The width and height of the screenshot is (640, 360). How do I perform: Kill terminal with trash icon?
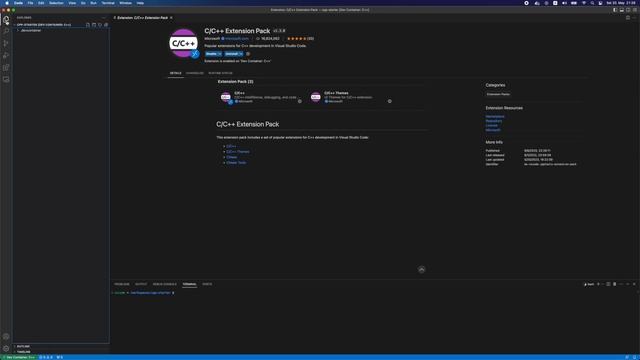tap(615, 284)
